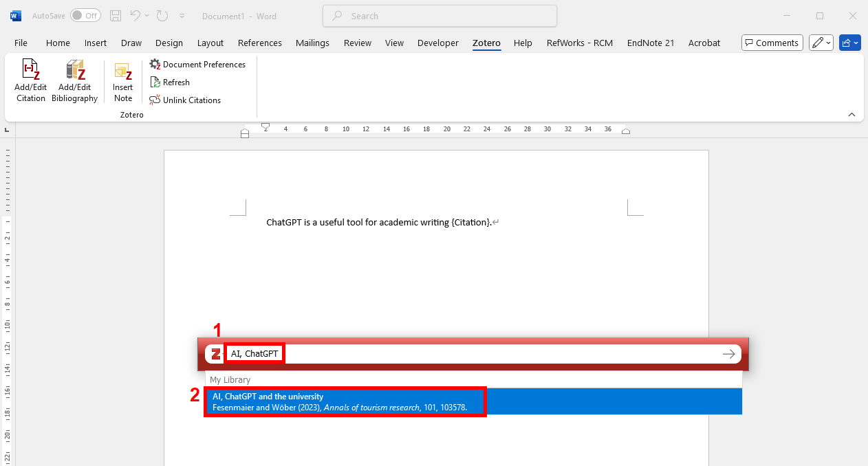Screen dimensions: 868x466
Task: Refresh Zotero citations
Action: 170,82
